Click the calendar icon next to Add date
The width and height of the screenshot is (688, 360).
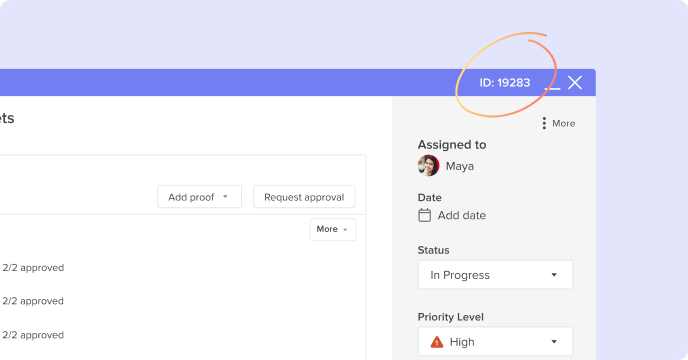coord(424,215)
